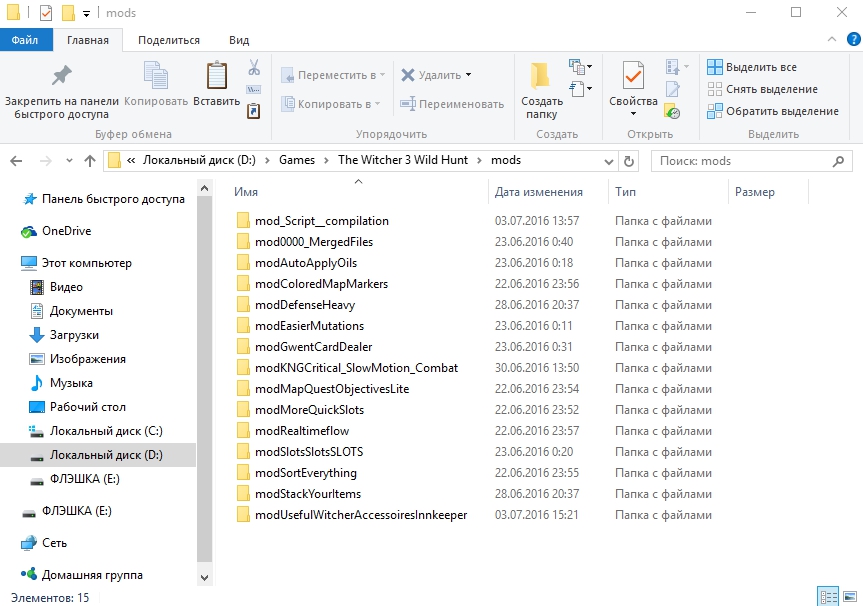Refresh the folder via address bar icon
863x606 pixels.
tap(629, 160)
